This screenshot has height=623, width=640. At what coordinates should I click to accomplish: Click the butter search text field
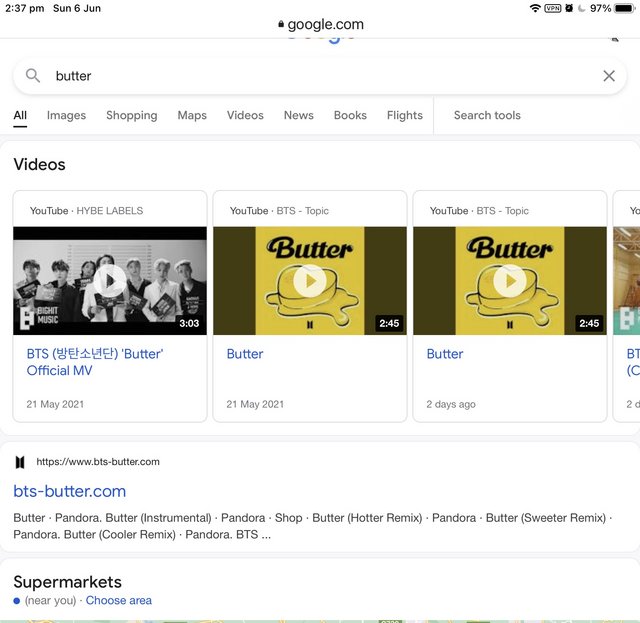click(x=320, y=76)
